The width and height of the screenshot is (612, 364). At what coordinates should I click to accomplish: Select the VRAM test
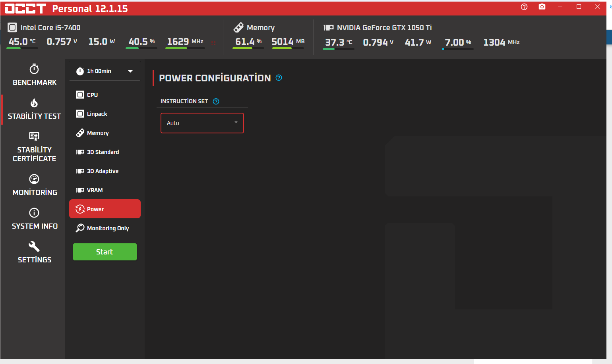click(x=105, y=190)
